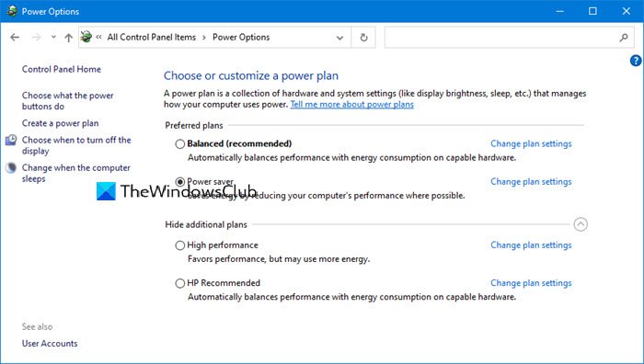This screenshot has width=644, height=364.
Task: Open Choose when to turn off the display
Action: pyautogui.click(x=76, y=145)
